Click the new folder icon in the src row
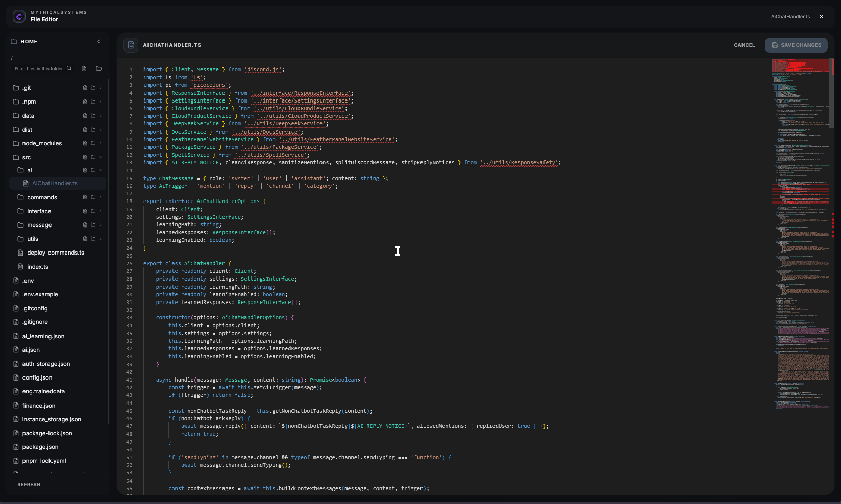Screen dimensions: 841x504 [x=93, y=157]
